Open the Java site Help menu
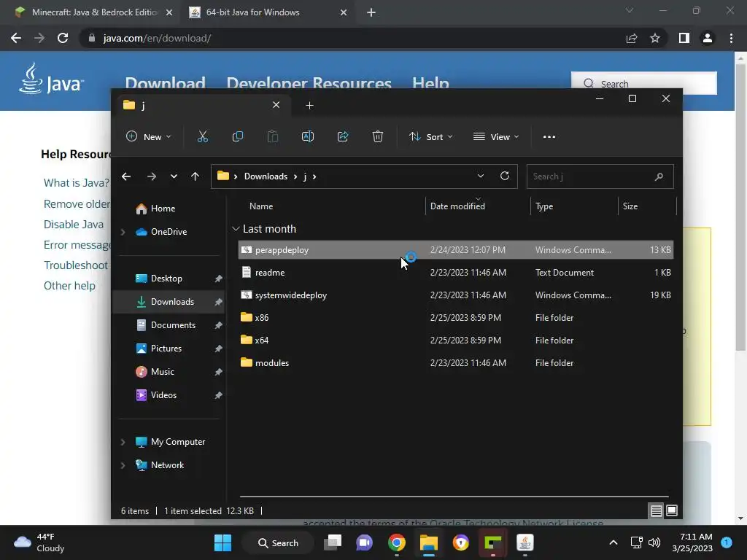 [x=430, y=83]
